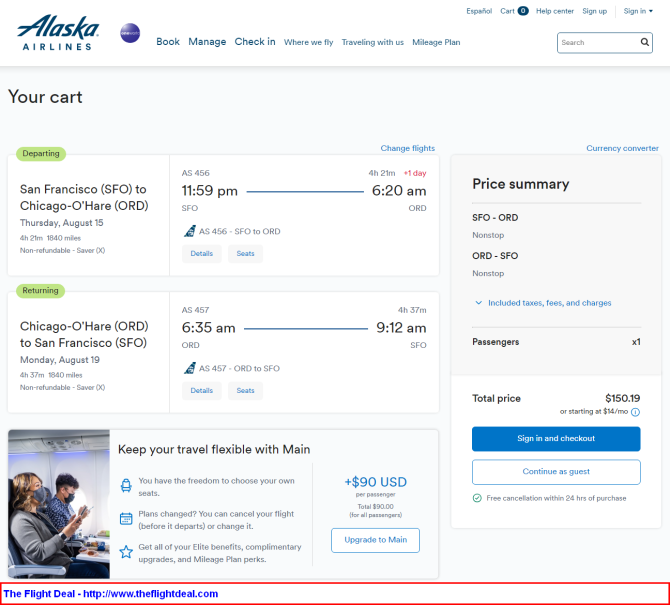670x605 pixels.
Task: Click the cabin passengers promo photo
Action: [59, 504]
